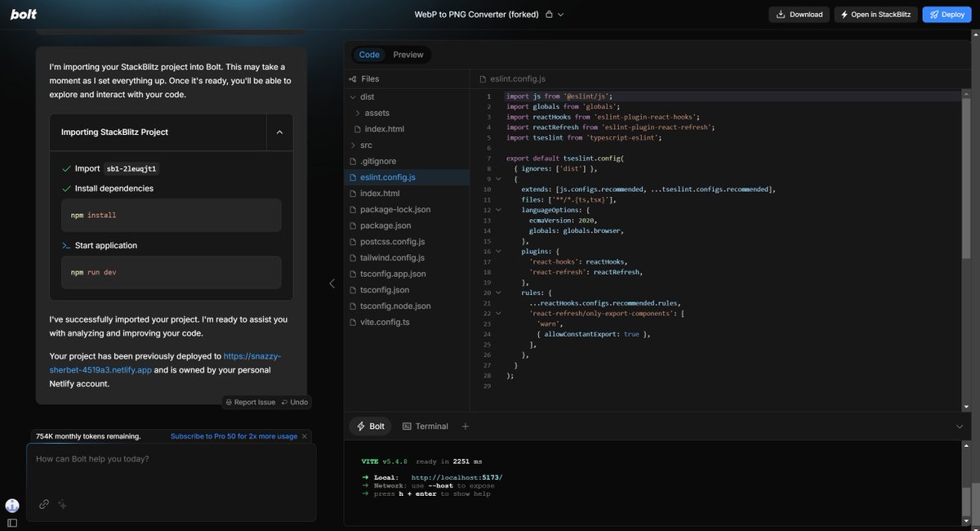
Task: Click the lock icon beside the project title
Action: 549,14
